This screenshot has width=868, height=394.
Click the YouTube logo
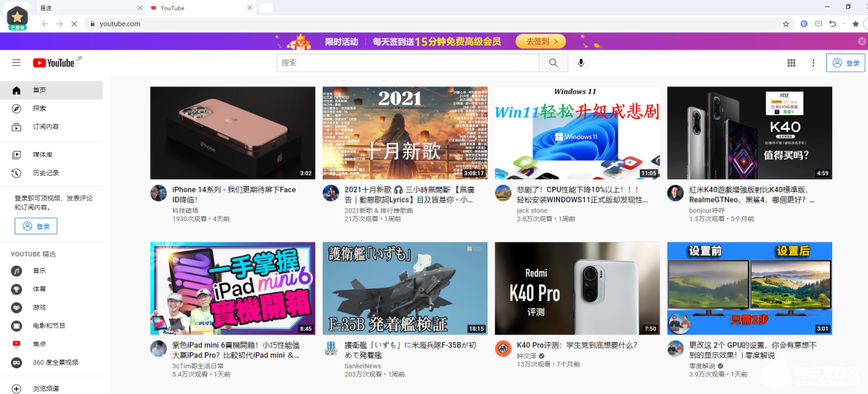click(53, 63)
